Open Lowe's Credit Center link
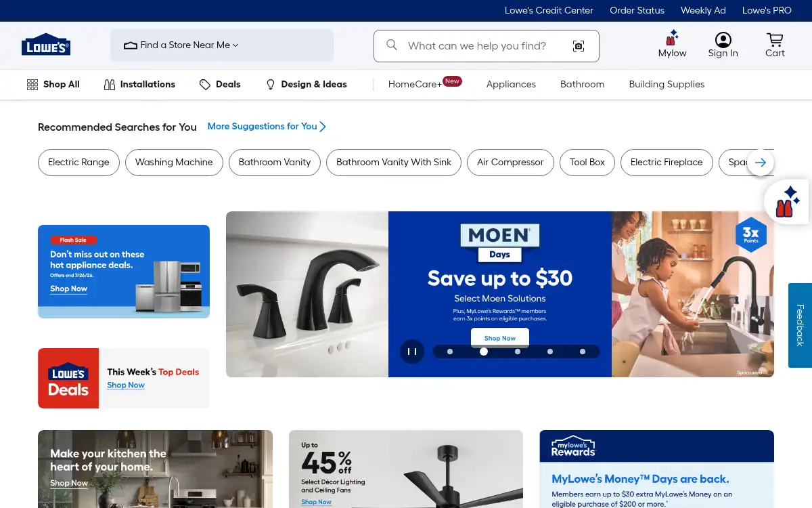Viewport: 812px width, 508px height. pyautogui.click(x=549, y=11)
